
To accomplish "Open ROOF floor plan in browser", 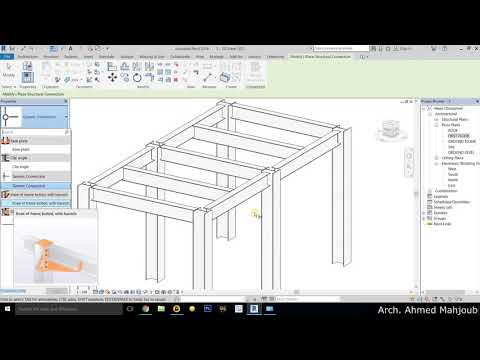I will pos(452,130).
